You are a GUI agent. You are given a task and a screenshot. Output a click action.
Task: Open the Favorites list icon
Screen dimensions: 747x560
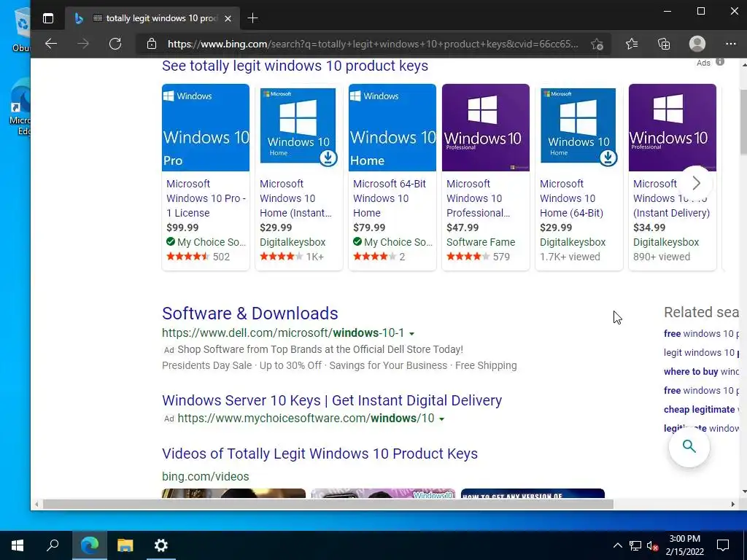[632, 44]
